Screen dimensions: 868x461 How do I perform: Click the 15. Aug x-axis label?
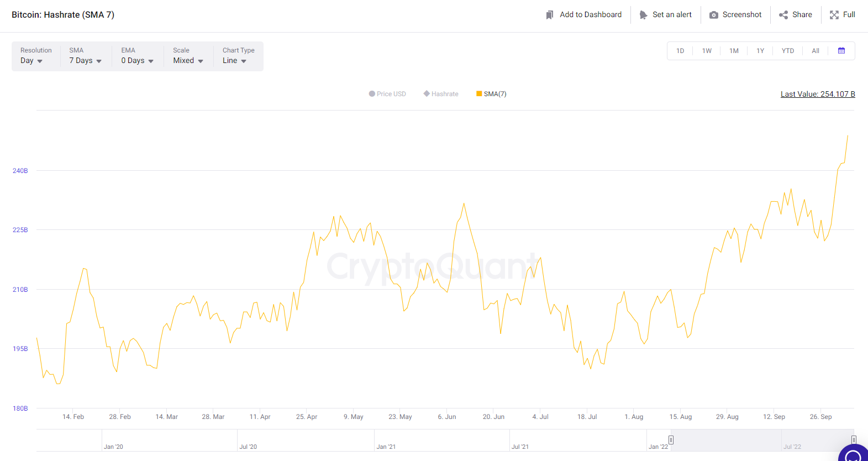click(681, 417)
